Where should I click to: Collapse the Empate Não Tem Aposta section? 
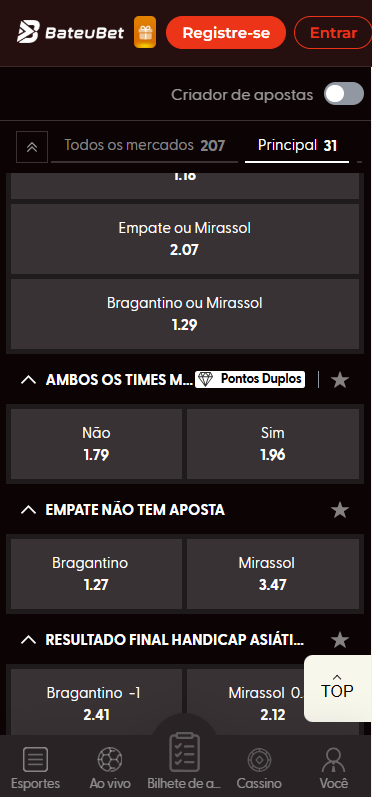(x=29, y=510)
